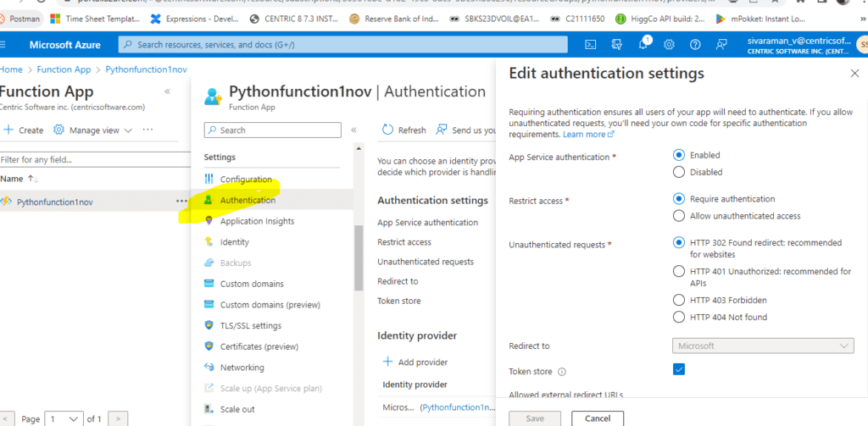Click the Save button
The width and height of the screenshot is (868, 426).
tap(535, 419)
